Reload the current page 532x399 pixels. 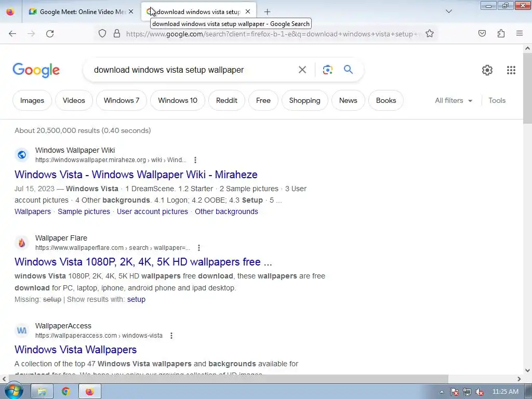50,34
